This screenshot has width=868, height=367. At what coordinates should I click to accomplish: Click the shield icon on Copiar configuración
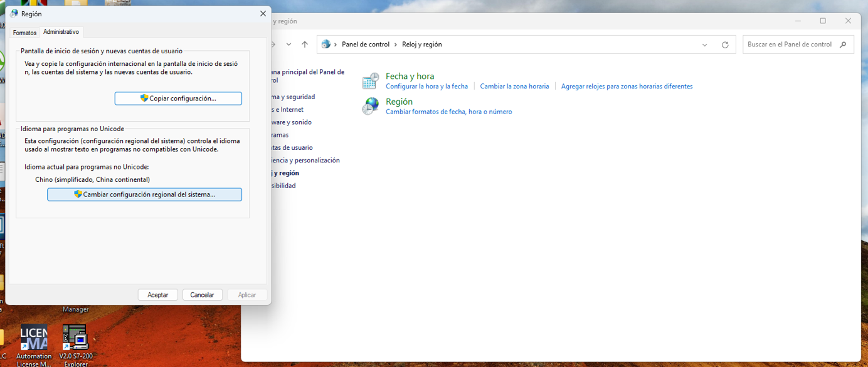point(144,98)
